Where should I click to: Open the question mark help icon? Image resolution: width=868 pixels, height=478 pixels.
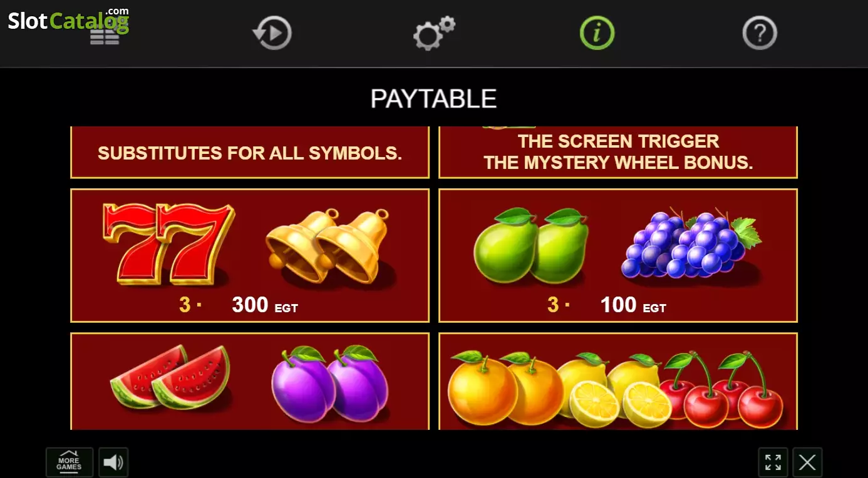[x=760, y=33]
